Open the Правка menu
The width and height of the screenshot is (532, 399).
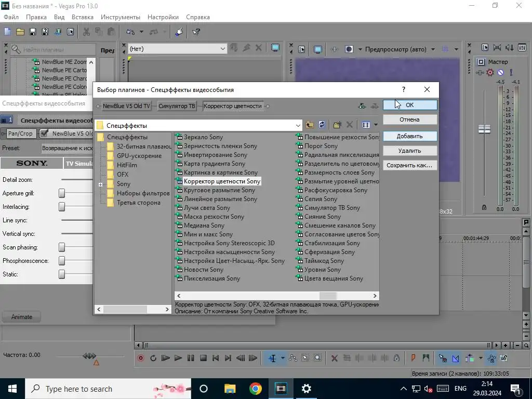click(36, 17)
